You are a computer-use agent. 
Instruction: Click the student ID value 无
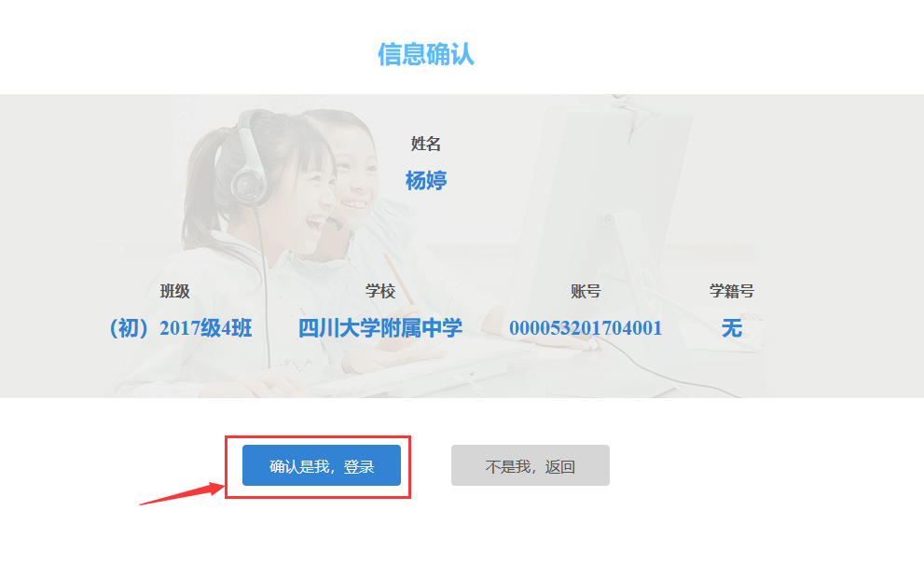(x=731, y=328)
